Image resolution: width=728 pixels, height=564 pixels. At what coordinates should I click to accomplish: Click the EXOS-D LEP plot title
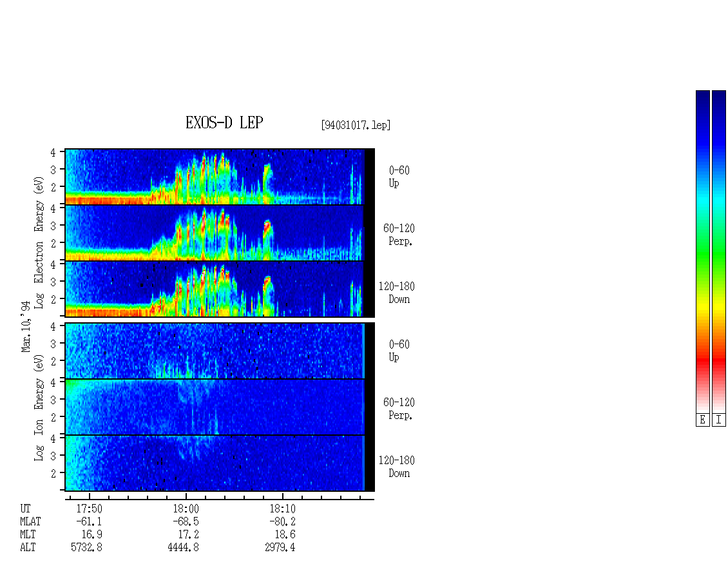point(224,123)
